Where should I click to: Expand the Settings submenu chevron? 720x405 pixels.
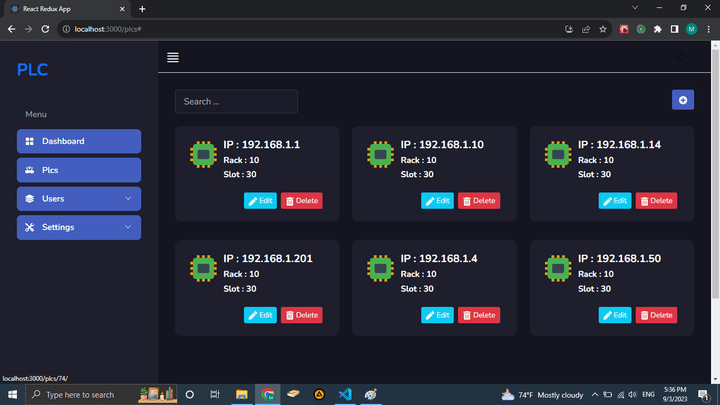(128, 227)
